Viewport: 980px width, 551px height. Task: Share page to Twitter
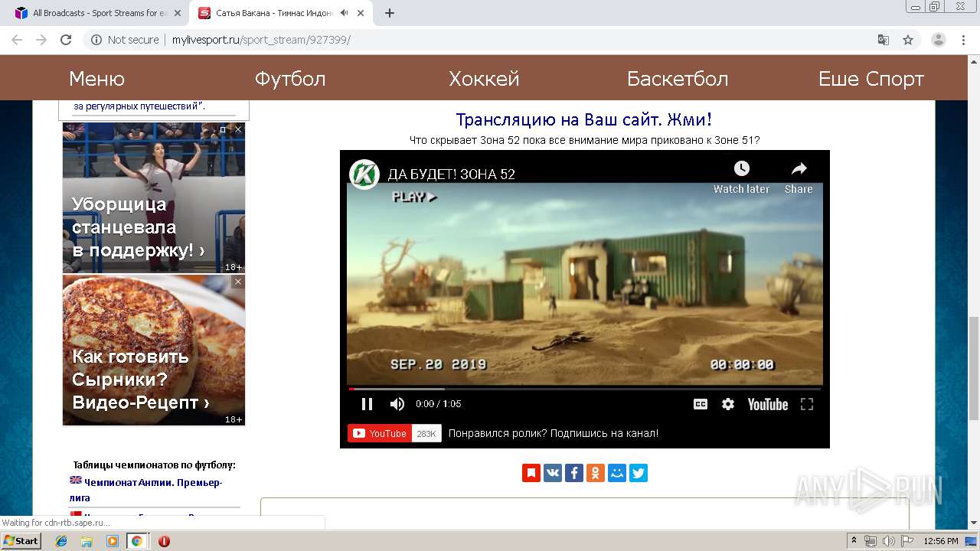coord(639,473)
